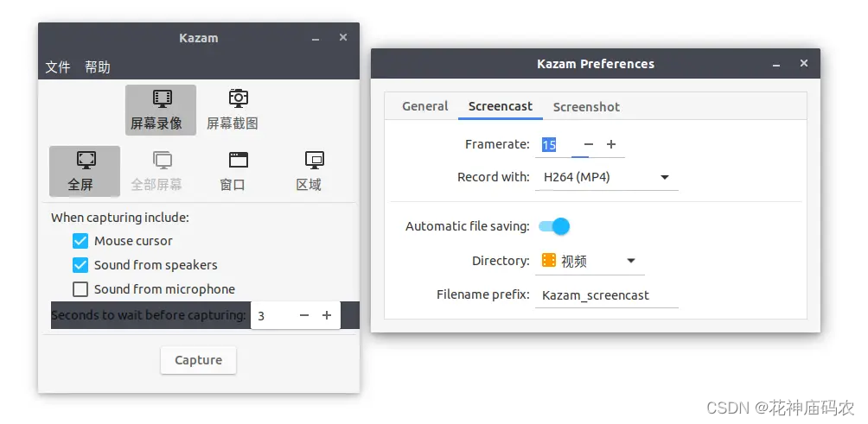The height and width of the screenshot is (424, 868).
Task: Click the Capture button
Action: 198,360
